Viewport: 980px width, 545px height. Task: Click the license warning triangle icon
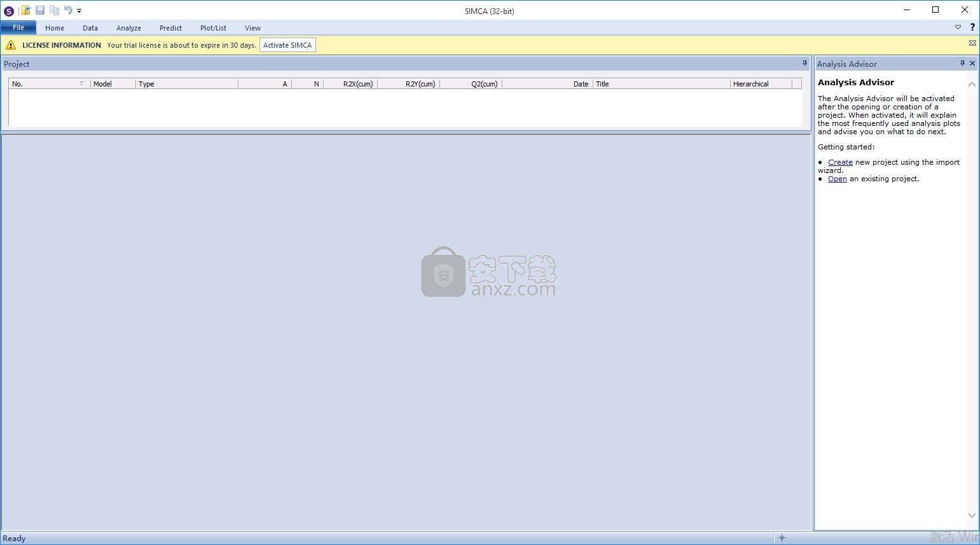[11, 45]
